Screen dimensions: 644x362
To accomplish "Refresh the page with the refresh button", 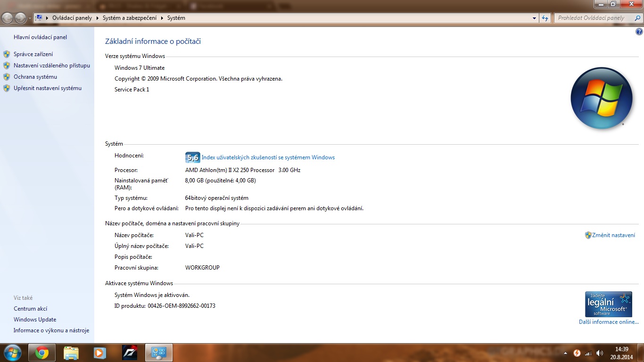I will click(x=545, y=18).
